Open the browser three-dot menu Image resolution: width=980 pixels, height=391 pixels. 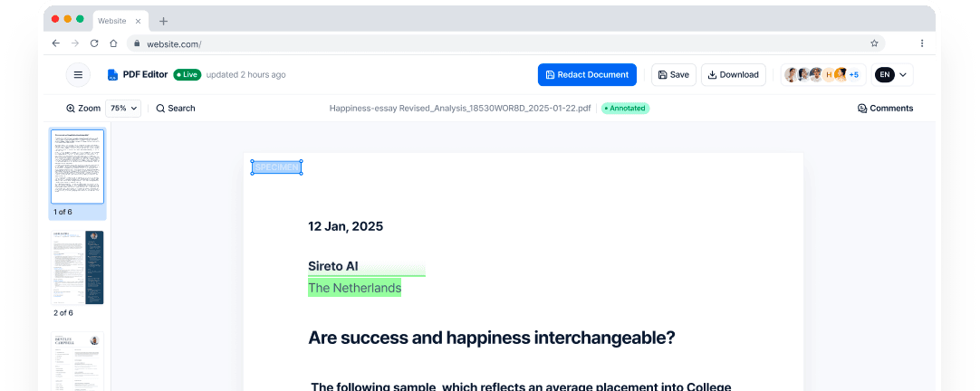coord(922,43)
